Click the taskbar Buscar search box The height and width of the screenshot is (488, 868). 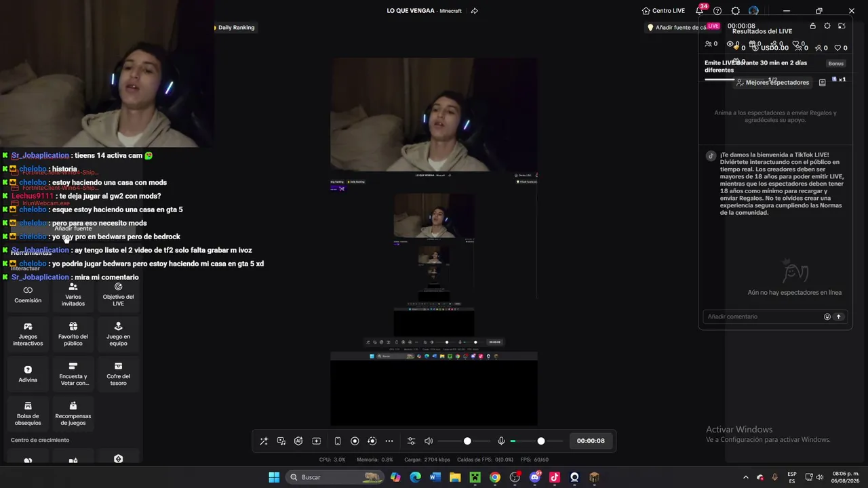tap(334, 477)
